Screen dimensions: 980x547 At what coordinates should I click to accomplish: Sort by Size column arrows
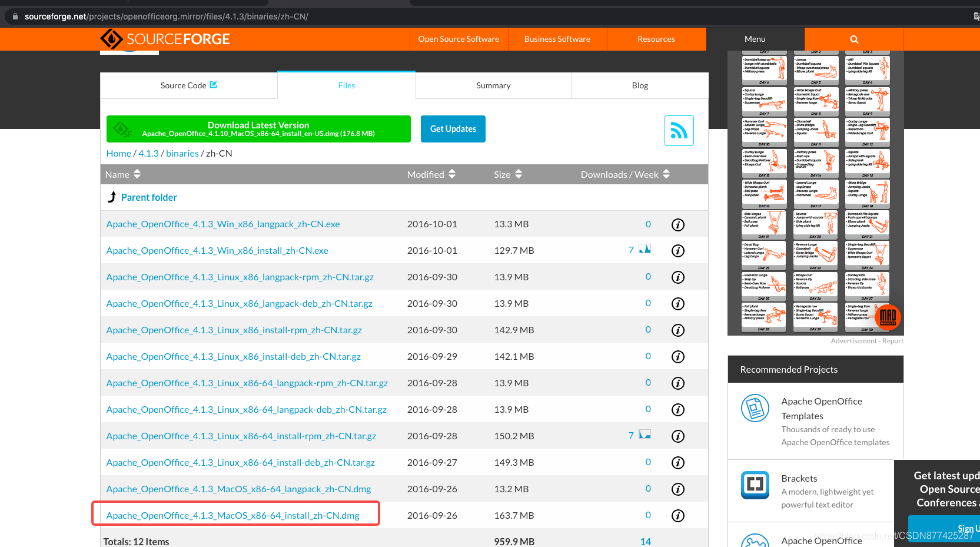pyautogui.click(x=519, y=174)
